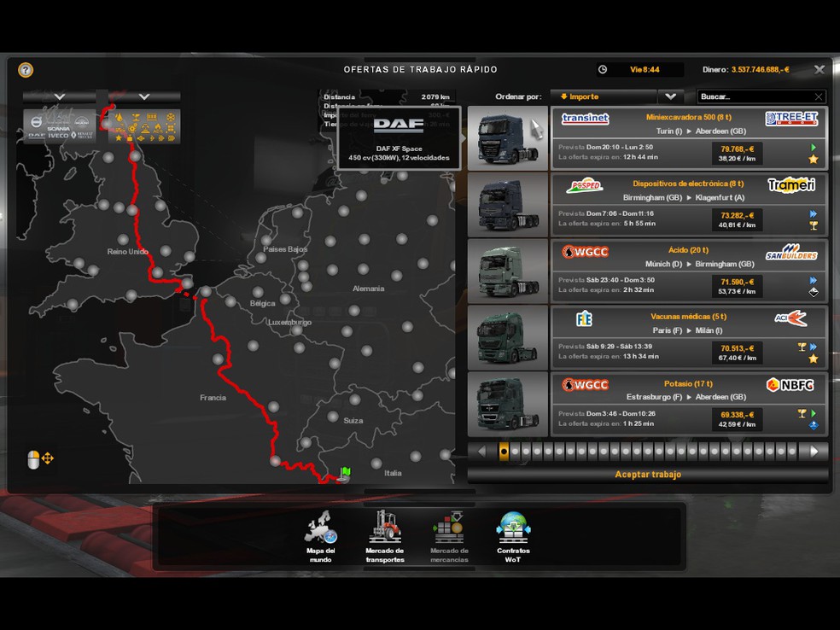Click the fragile glass icon on Vacunas médicas job
The width and height of the screenshot is (840, 630).
click(x=802, y=347)
